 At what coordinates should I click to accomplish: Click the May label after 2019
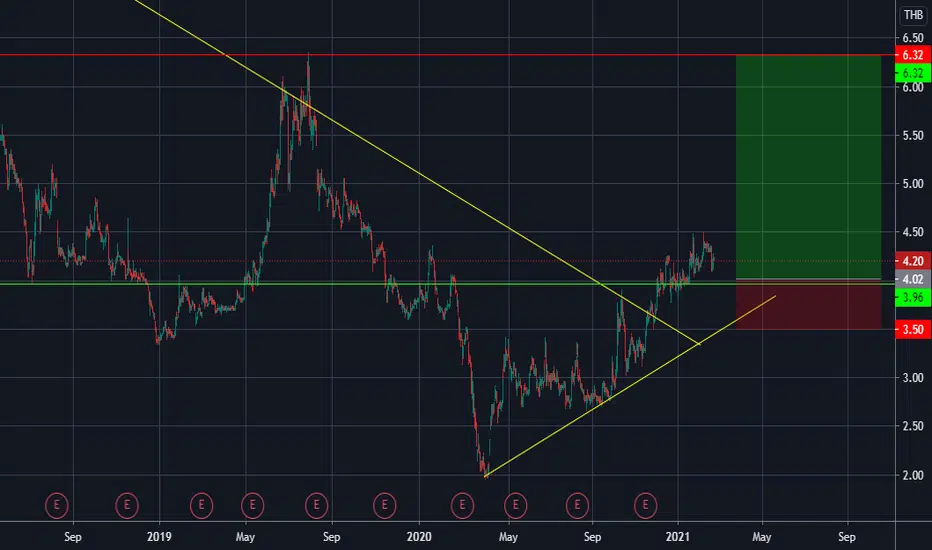[x=245, y=537]
